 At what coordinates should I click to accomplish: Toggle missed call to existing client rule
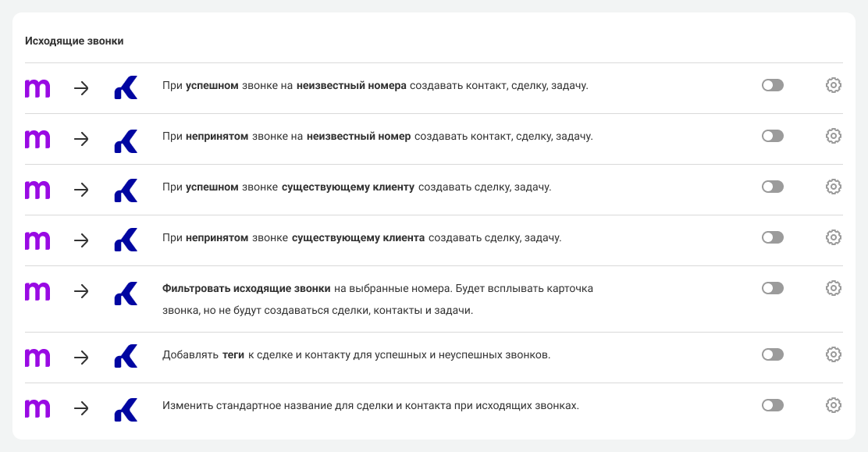pyautogui.click(x=772, y=237)
